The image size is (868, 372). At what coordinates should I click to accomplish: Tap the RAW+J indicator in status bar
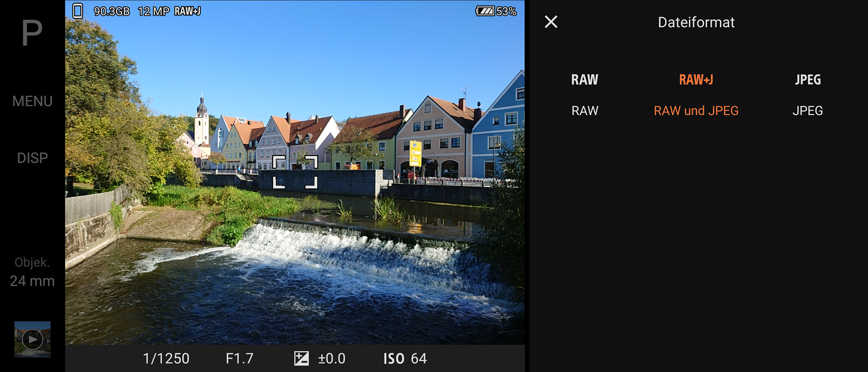(188, 11)
